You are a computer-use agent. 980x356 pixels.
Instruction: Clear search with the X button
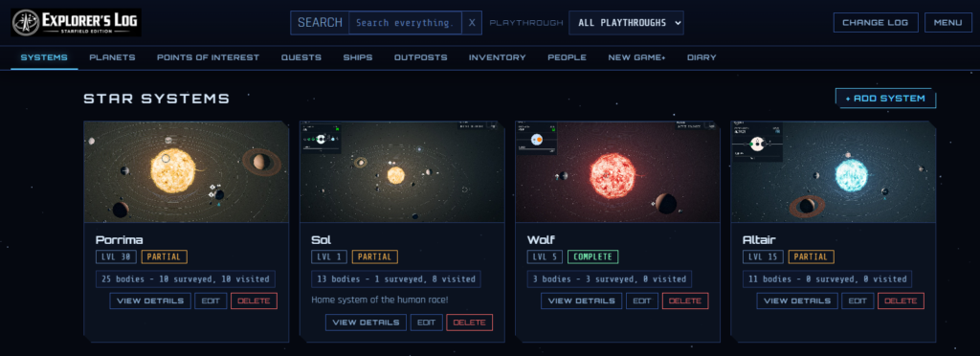[472, 23]
